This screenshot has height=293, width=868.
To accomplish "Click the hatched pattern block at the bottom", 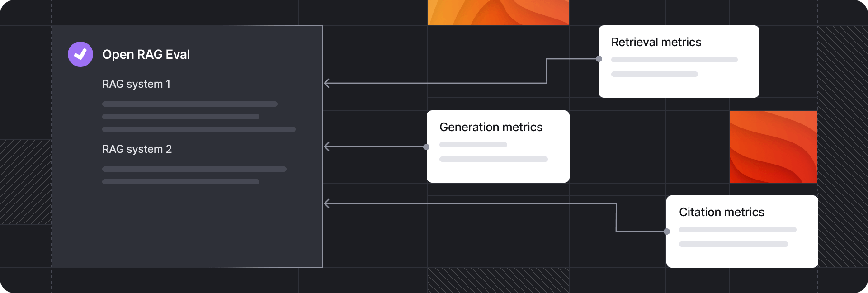I will coord(498,280).
